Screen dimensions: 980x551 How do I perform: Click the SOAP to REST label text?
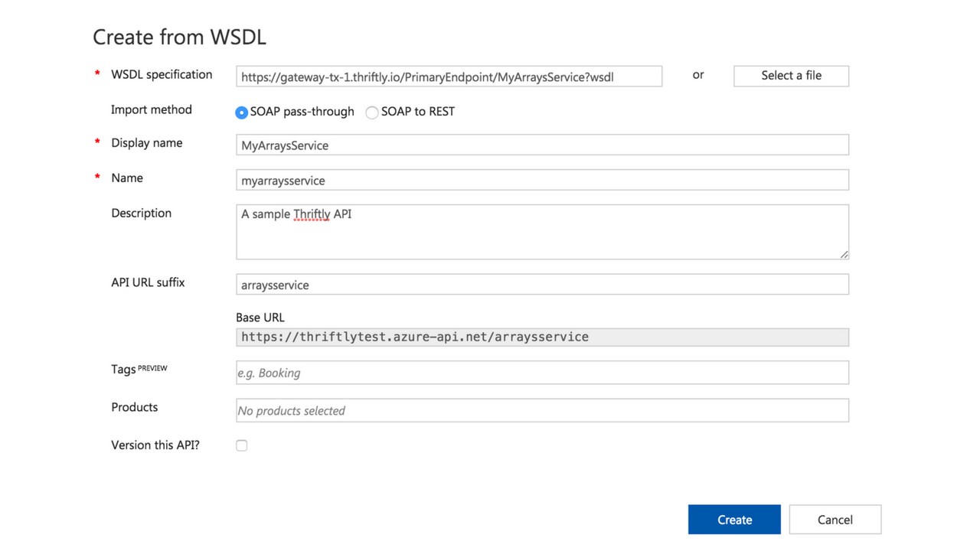tap(418, 112)
